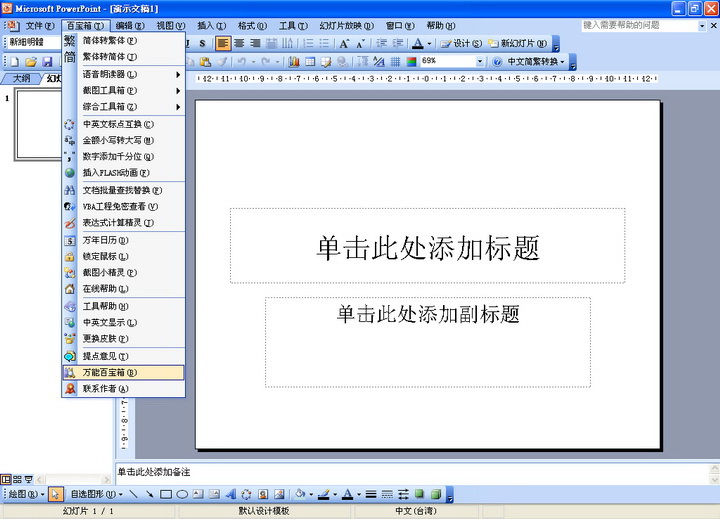Click the subtitle placeholder 单击此处添加副标题

click(428, 342)
